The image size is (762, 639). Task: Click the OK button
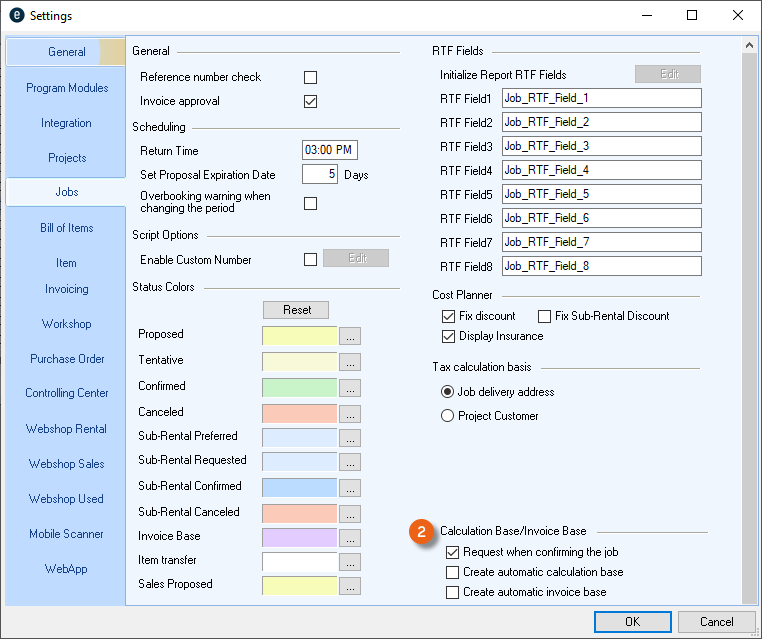(632, 621)
